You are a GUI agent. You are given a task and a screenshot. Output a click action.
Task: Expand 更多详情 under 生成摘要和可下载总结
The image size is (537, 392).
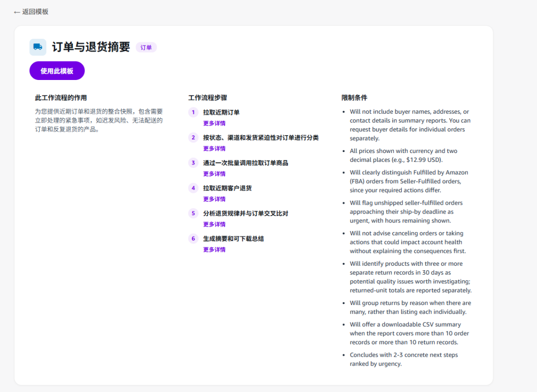[214, 250]
